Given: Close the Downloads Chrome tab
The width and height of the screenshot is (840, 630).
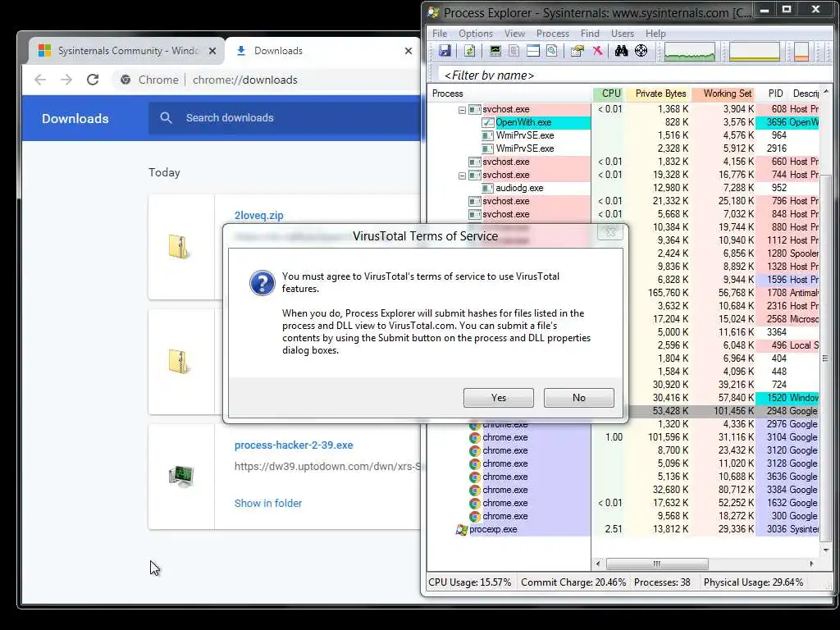Looking at the screenshot, I should coord(409,51).
